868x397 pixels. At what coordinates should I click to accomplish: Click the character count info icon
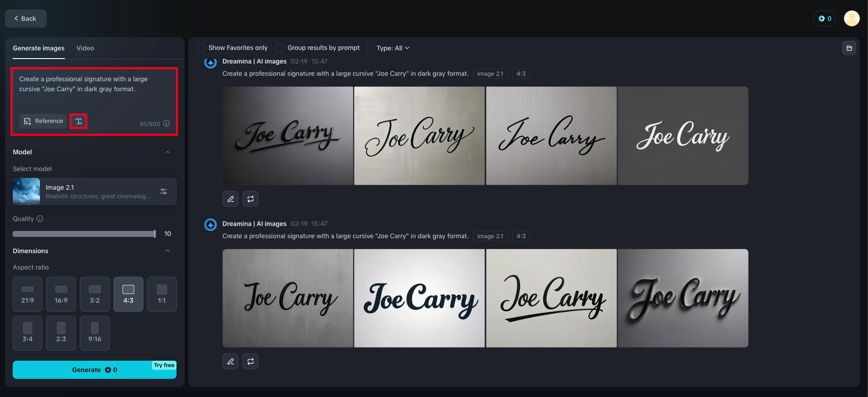(167, 123)
